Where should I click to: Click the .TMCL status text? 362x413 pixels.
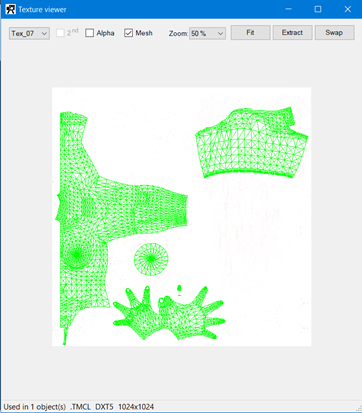coord(81,407)
